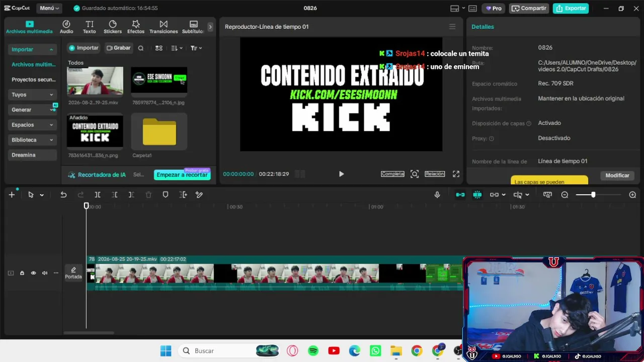The height and width of the screenshot is (362, 644).
Task: Search media with the magnifier icon
Action: tap(141, 48)
